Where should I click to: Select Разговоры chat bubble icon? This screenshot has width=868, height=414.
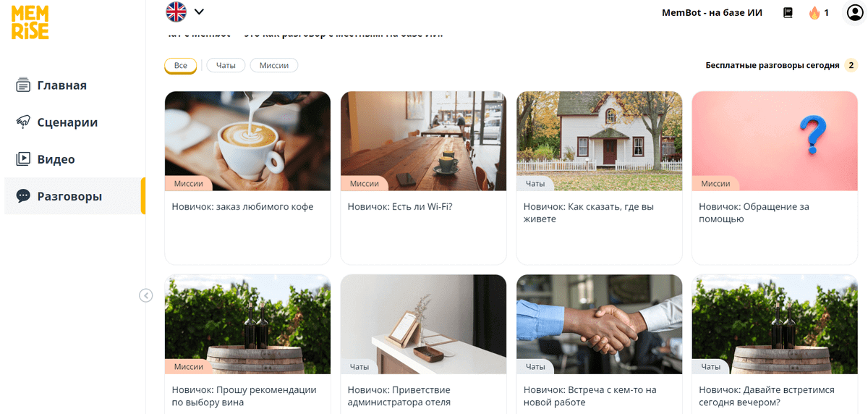[x=23, y=196]
